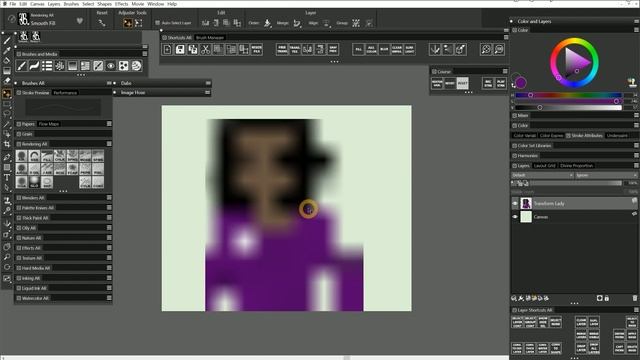Open the Nature All panel options menu
Viewport: 640px width, 360px height.
click(x=109, y=238)
